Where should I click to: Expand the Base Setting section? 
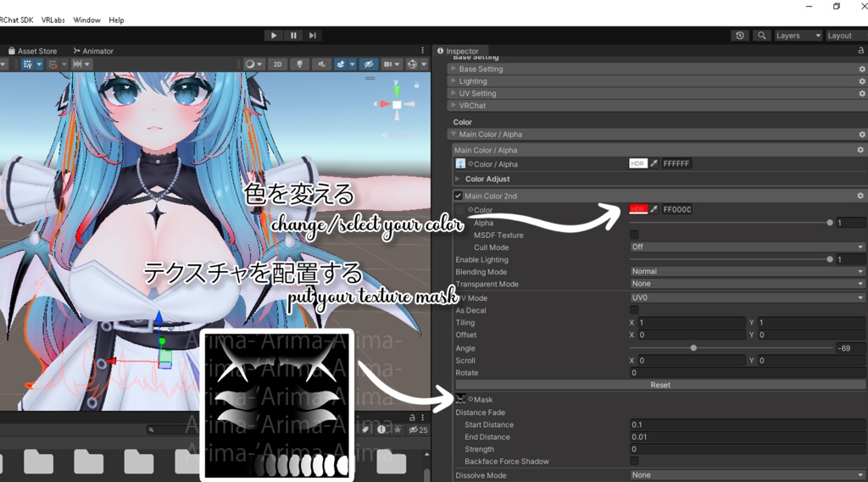pyautogui.click(x=453, y=69)
